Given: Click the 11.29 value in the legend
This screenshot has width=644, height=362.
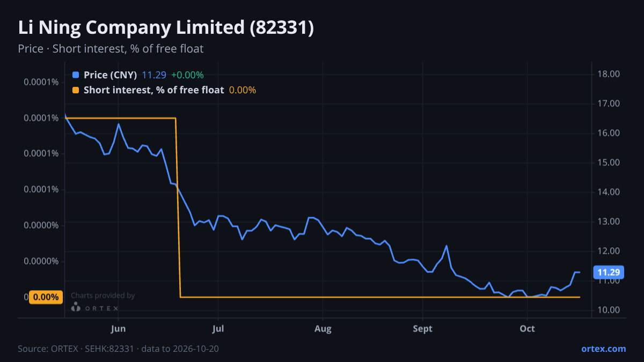Looking at the screenshot, I should 154,75.
